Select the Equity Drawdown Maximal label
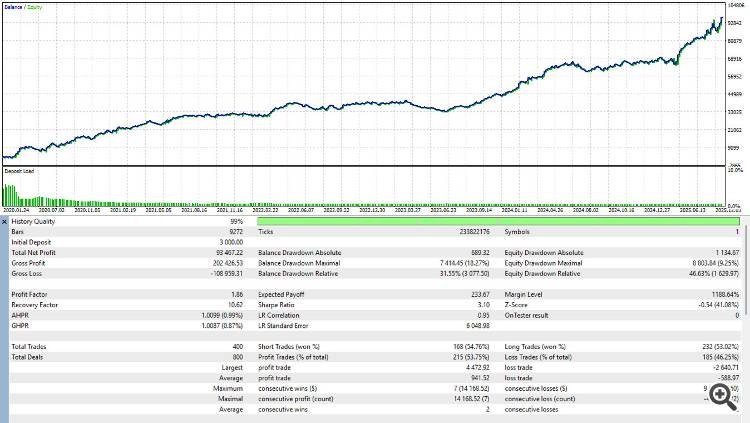 pos(543,263)
